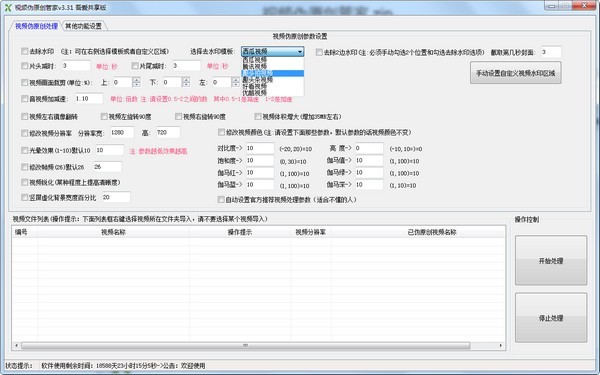Click the 片尾减时 seconds input
600x375 pixels.
[x=186, y=66]
